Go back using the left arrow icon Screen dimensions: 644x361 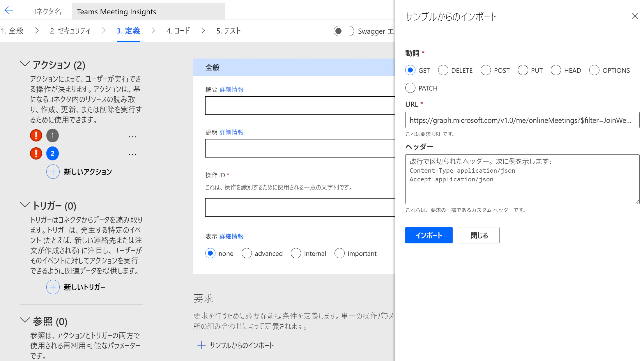[x=9, y=11]
